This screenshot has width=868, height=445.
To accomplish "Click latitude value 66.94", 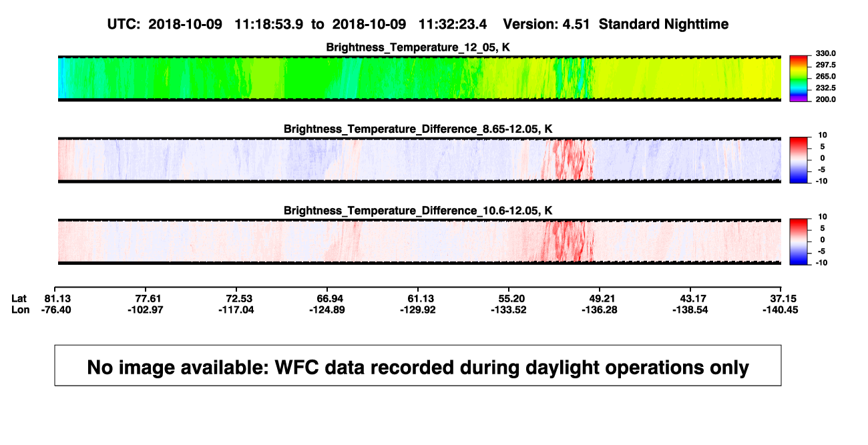I will tap(329, 298).
